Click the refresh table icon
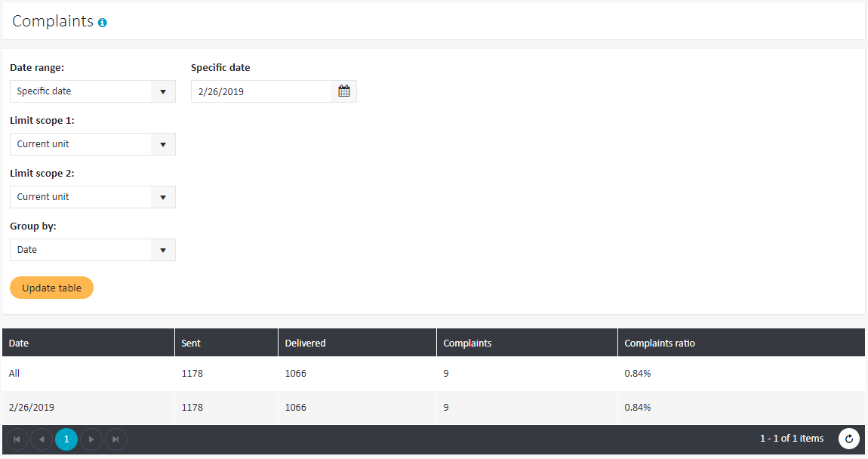 click(x=849, y=439)
